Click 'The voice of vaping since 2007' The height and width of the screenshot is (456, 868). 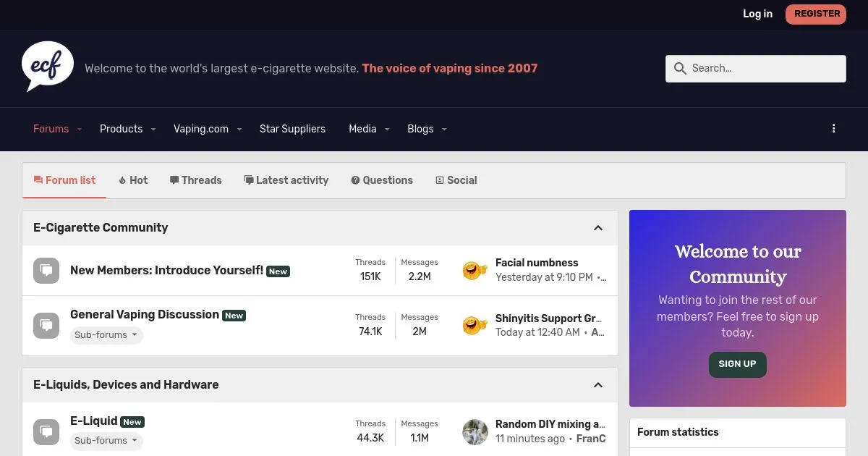(x=450, y=69)
